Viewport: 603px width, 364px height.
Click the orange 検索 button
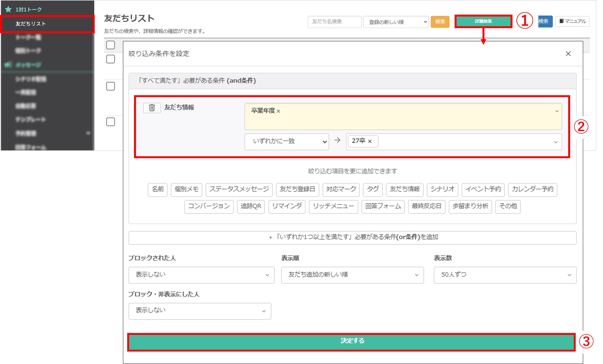click(440, 22)
